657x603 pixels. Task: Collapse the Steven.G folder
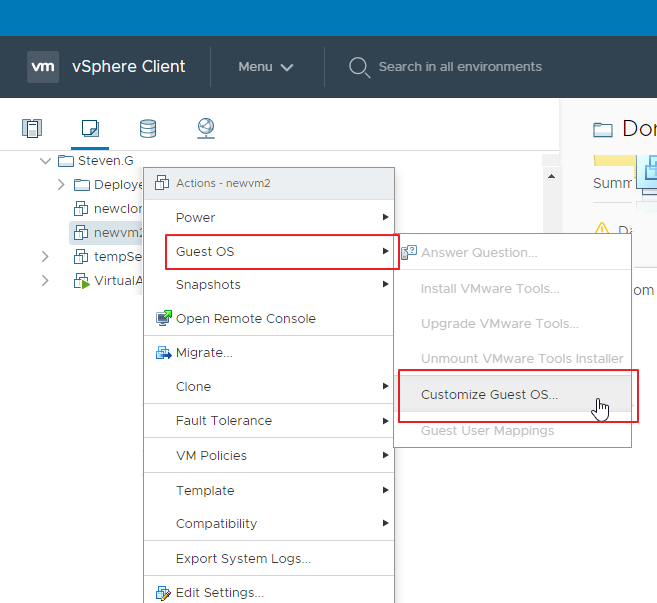pyautogui.click(x=45, y=161)
